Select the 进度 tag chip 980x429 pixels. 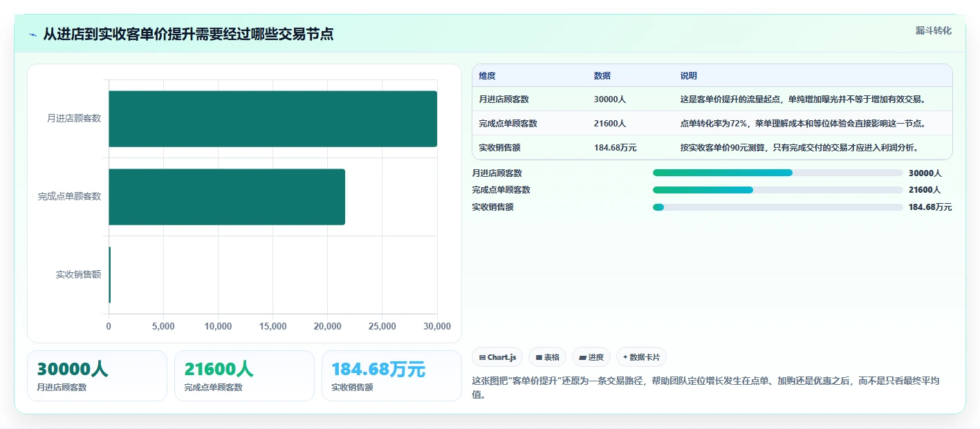coord(591,357)
